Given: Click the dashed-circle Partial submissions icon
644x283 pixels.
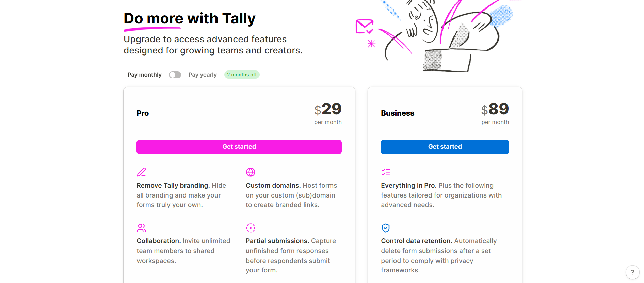Looking at the screenshot, I should click(x=251, y=228).
